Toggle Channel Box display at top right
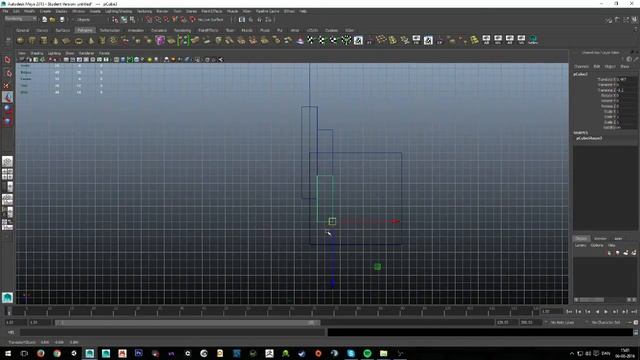 tap(634, 20)
